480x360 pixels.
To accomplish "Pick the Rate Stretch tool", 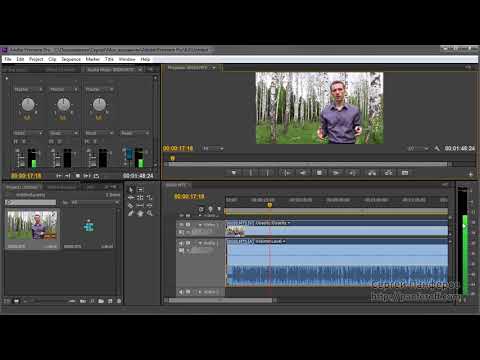I will (x=149, y=198).
